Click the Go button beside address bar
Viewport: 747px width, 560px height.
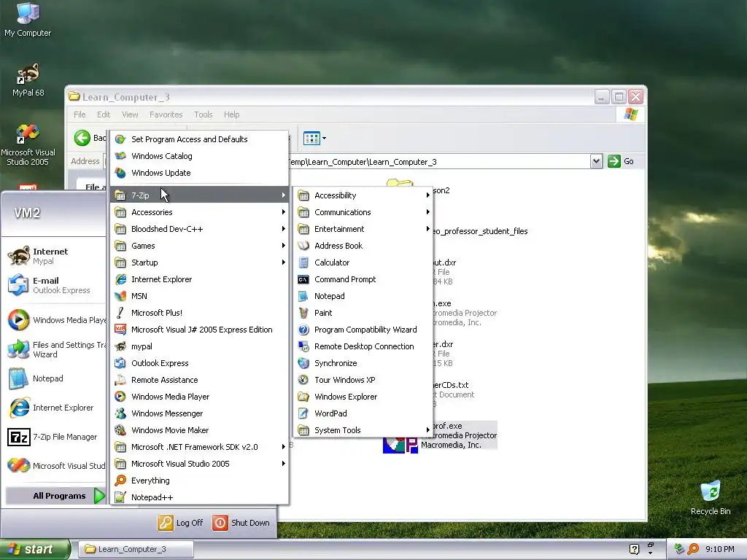[x=621, y=161]
